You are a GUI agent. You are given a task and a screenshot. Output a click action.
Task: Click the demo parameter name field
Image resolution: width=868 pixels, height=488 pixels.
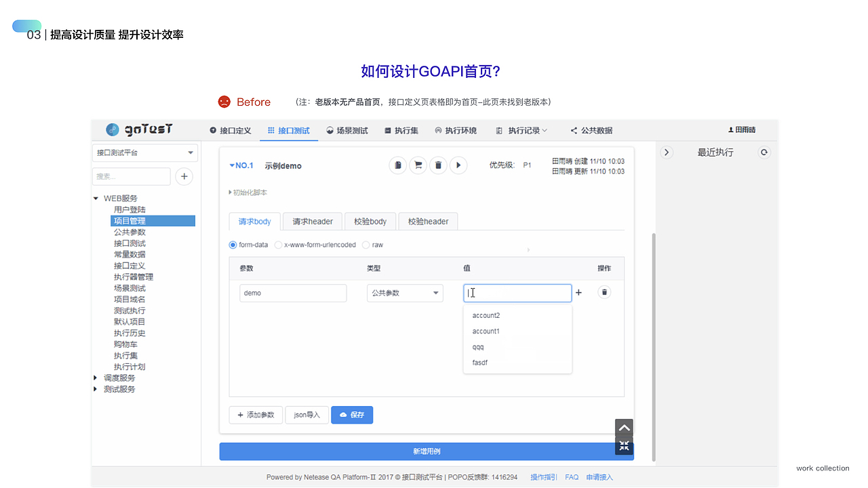pos(293,293)
